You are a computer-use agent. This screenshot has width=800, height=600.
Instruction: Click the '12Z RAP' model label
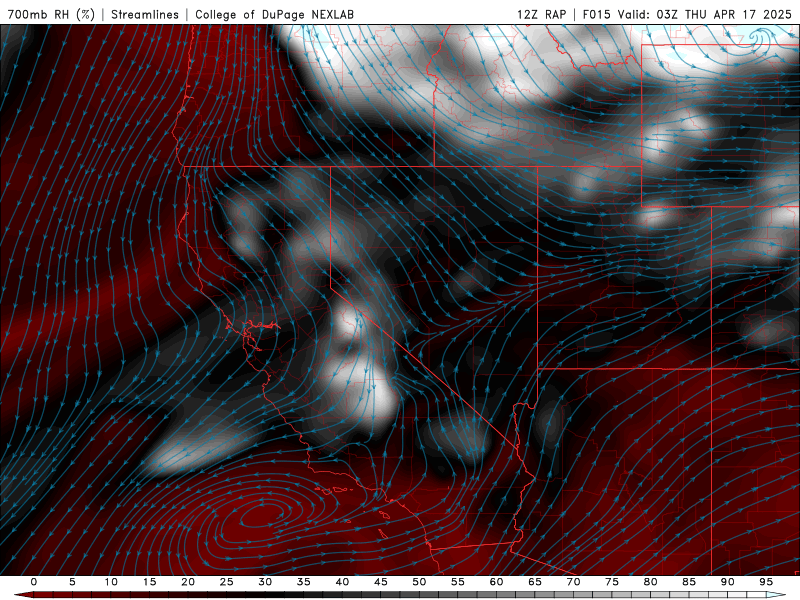point(541,14)
